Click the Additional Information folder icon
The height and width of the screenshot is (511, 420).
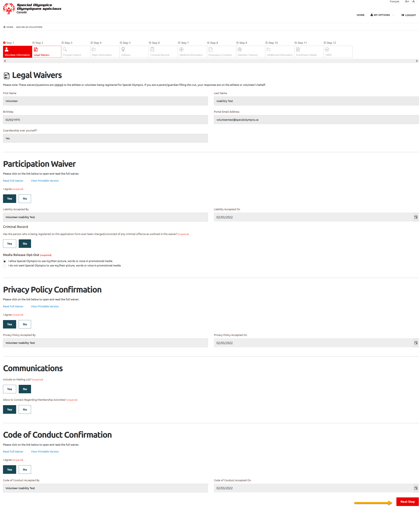click(269, 49)
